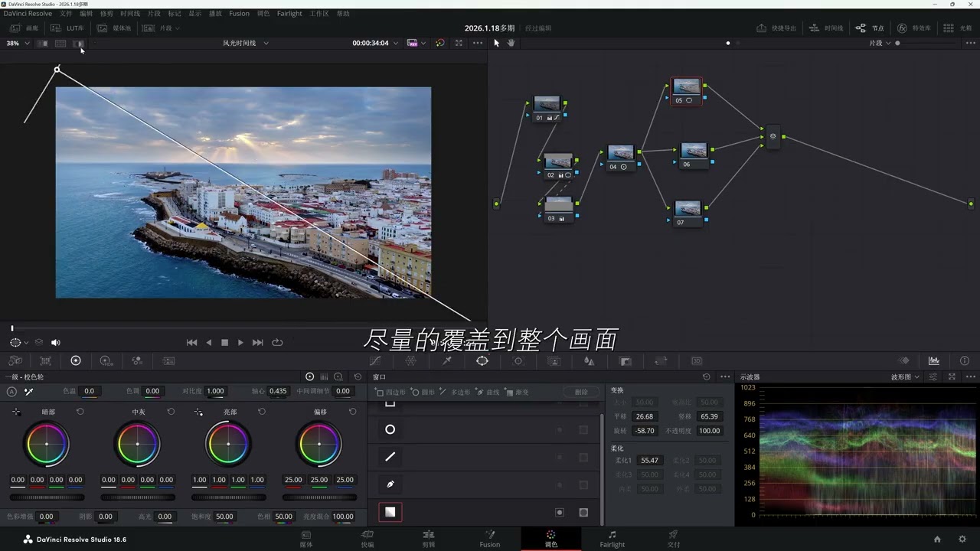980x551 pixels.
Task: Open the RGB Mixer palette
Action: 137,360
